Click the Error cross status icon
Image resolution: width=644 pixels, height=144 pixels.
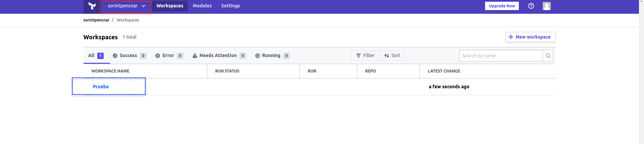158,56
